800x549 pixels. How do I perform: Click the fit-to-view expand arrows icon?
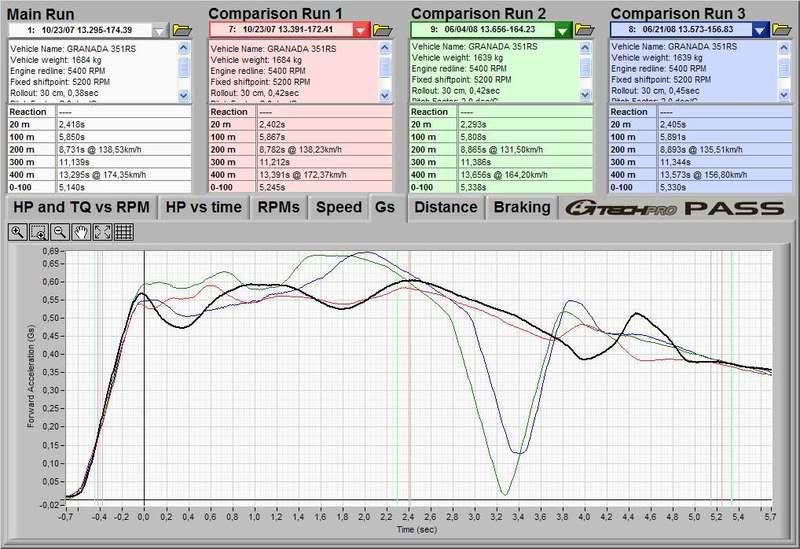tap(102, 233)
